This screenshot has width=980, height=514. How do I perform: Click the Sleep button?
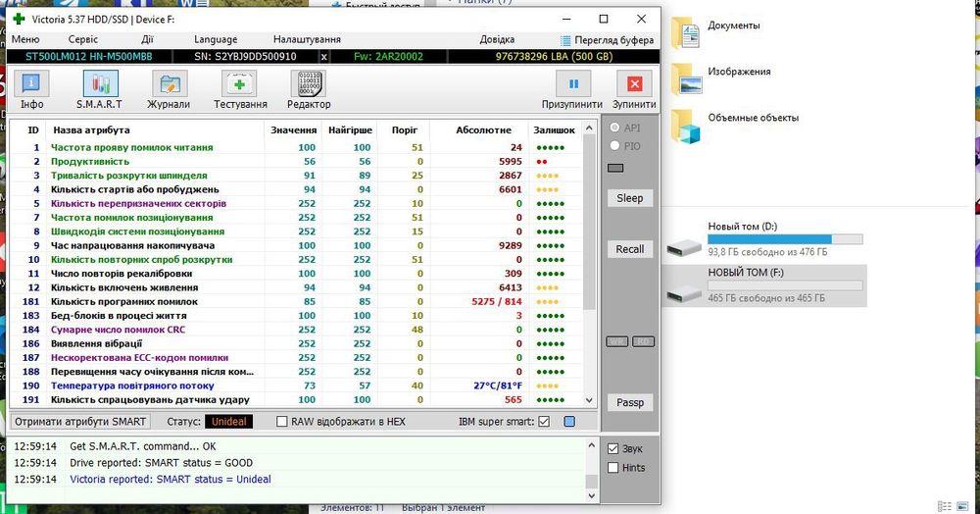coord(629,198)
